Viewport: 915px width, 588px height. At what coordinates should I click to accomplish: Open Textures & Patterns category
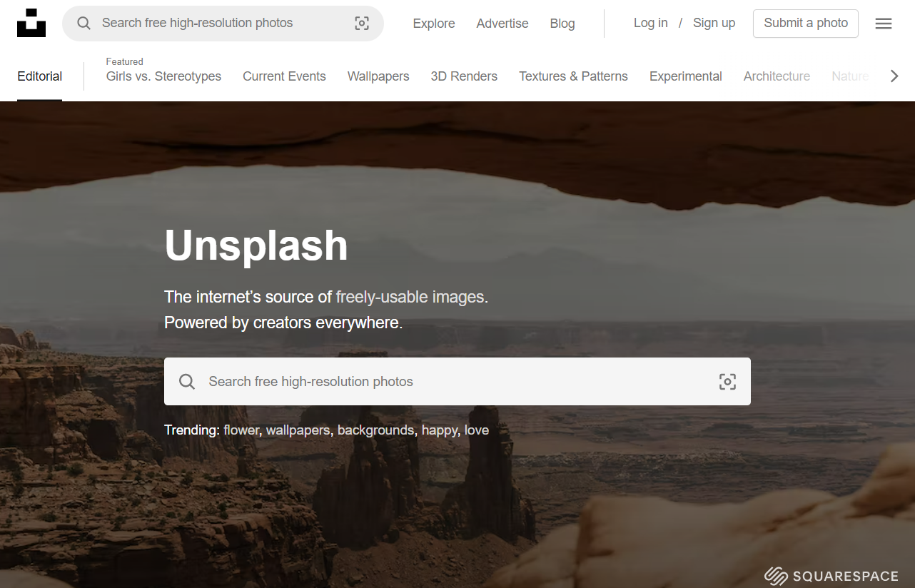pyautogui.click(x=573, y=76)
